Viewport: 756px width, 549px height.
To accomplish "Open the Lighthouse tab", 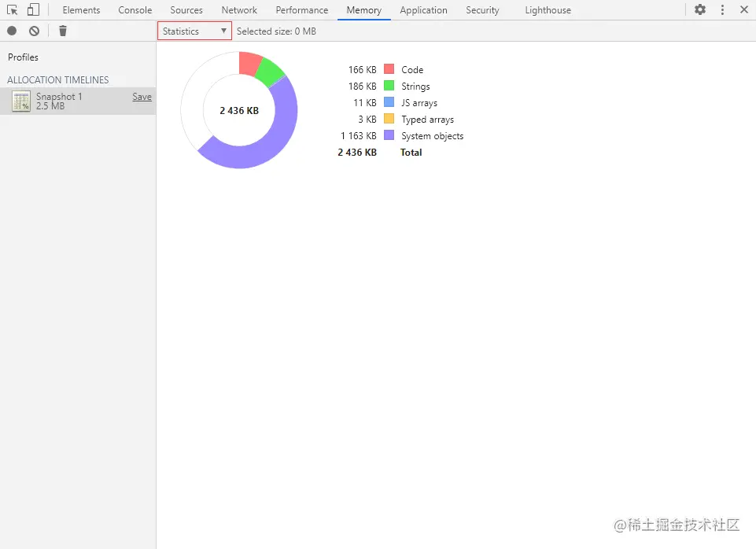I will [548, 10].
